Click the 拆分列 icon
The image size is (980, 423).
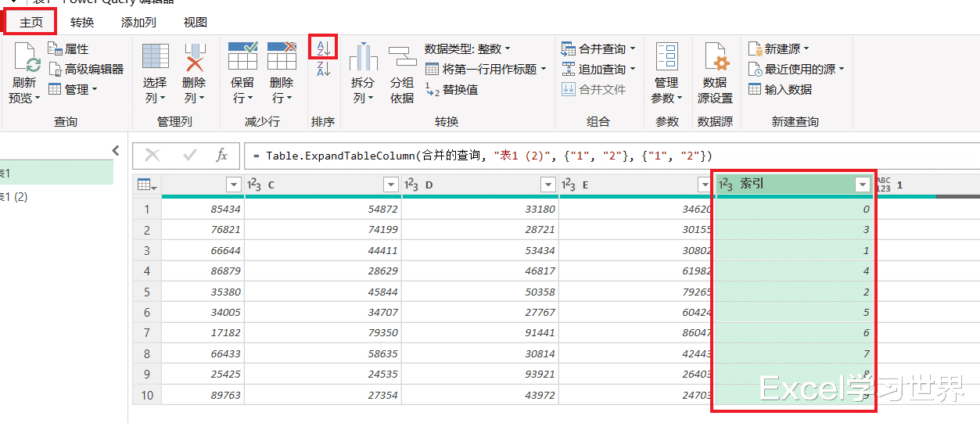pos(364,58)
